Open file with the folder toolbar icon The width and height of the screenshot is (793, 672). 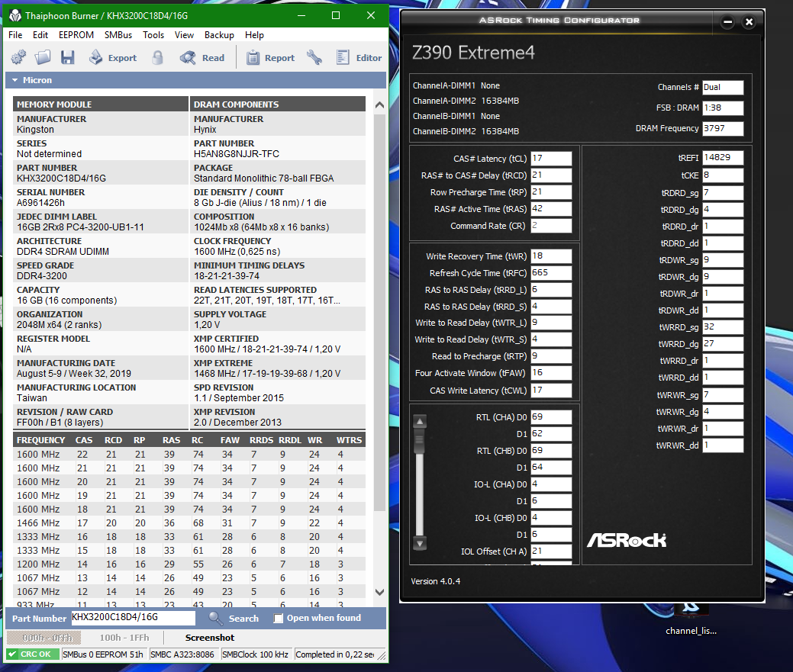click(x=43, y=58)
